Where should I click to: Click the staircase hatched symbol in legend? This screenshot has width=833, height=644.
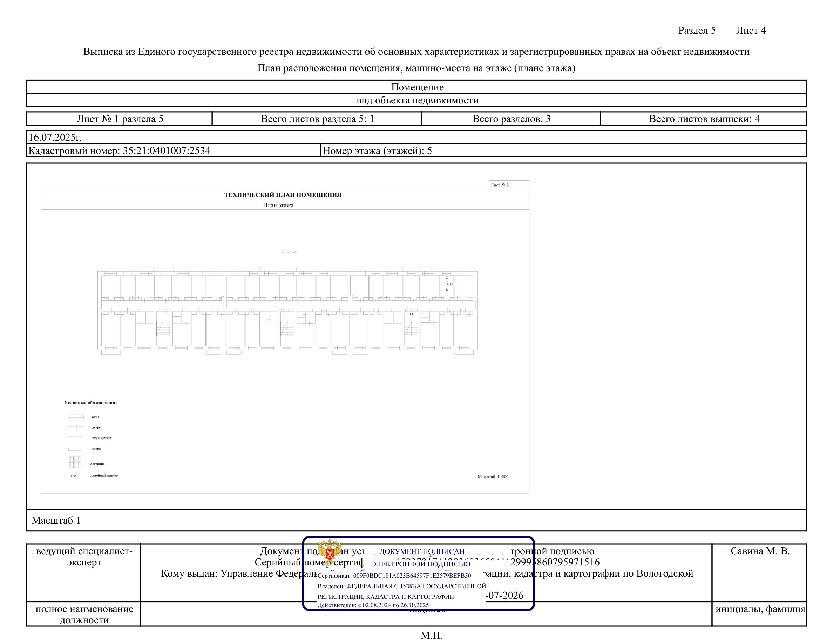75,462
